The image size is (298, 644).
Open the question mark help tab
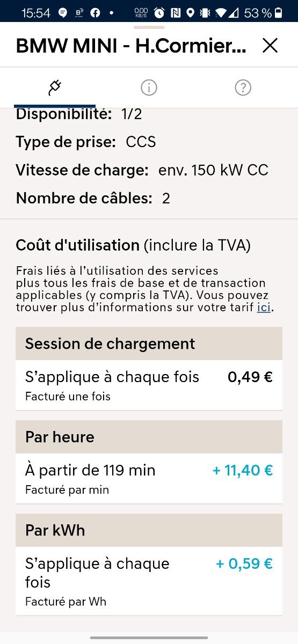pyautogui.click(x=243, y=87)
